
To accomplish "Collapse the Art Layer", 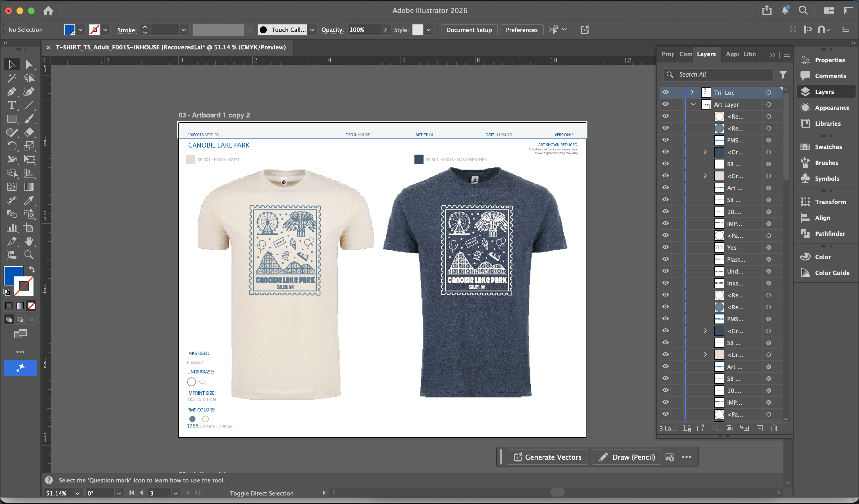I will pyautogui.click(x=693, y=104).
